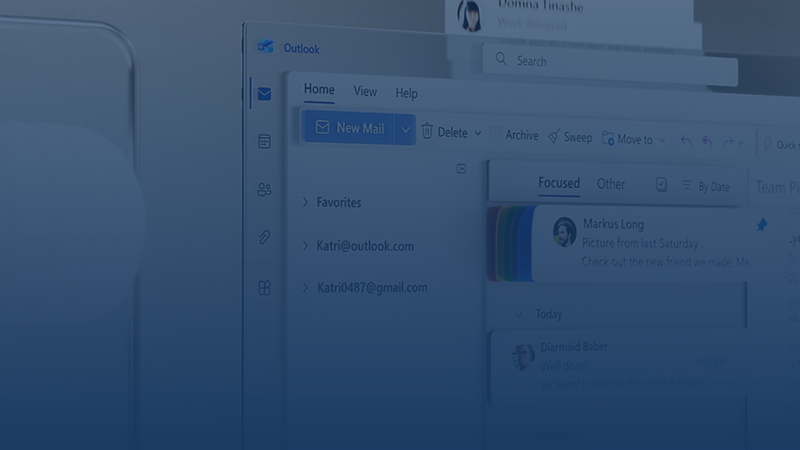Open the Mail view in sidebar
This screenshot has width=800, height=450.
tap(264, 94)
